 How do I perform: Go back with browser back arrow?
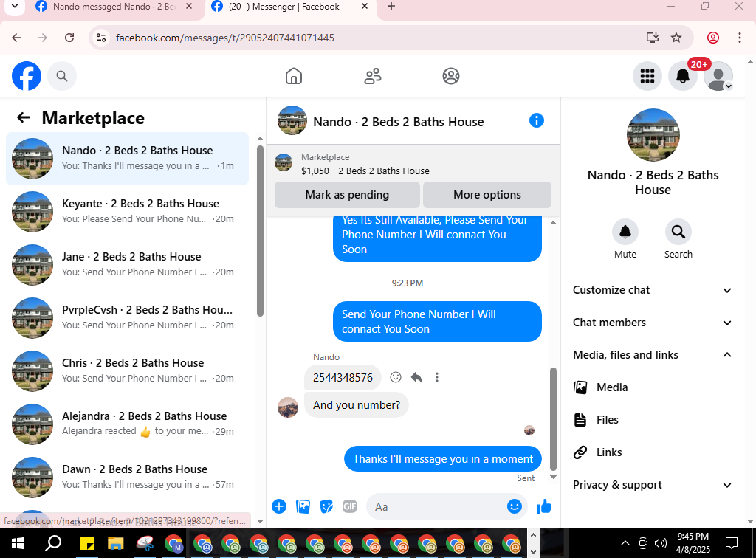(x=16, y=38)
